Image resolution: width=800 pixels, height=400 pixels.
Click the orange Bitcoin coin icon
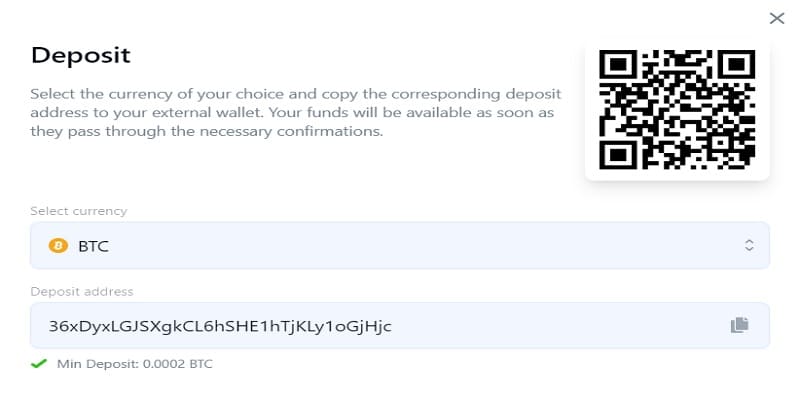(57, 245)
